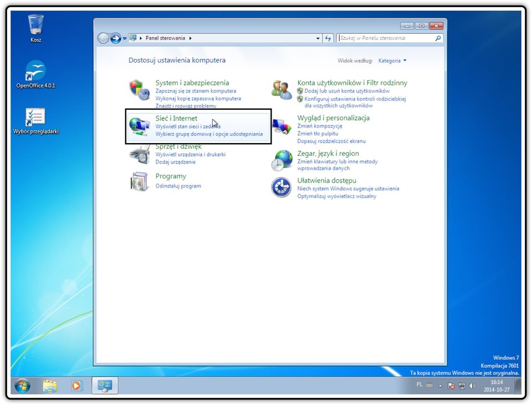
Task: Open Zmień klawiatury lub inne metody link
Action: [x=337, y=165]
